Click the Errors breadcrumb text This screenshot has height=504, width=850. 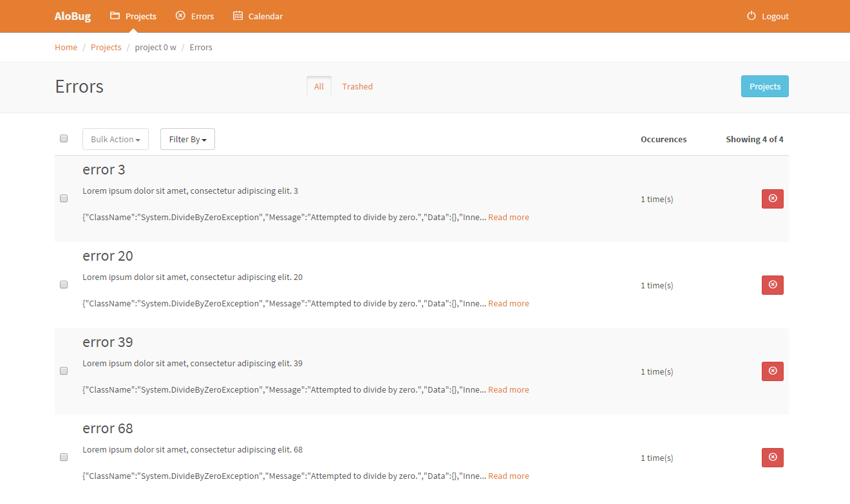coord(201,47)
